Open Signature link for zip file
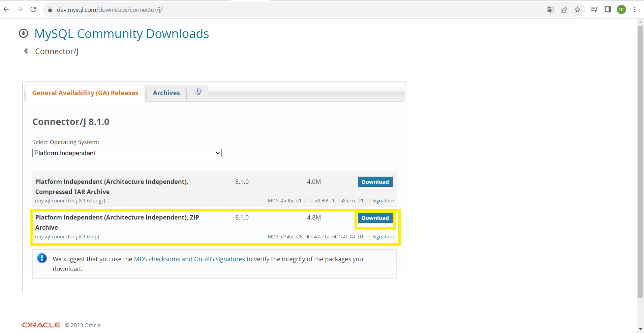The width and height of the screenshot is (644, 333). pos(383,237)
